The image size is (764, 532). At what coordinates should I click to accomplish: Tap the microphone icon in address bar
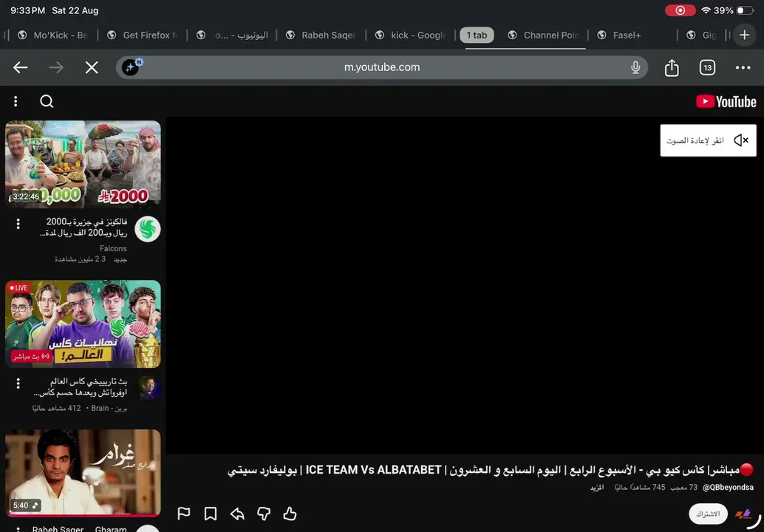[635, 68]
